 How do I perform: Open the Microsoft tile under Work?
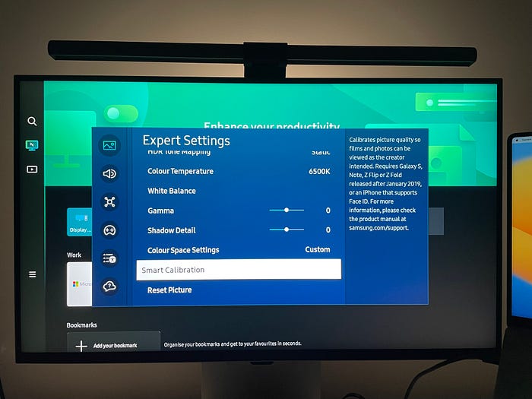80,284
